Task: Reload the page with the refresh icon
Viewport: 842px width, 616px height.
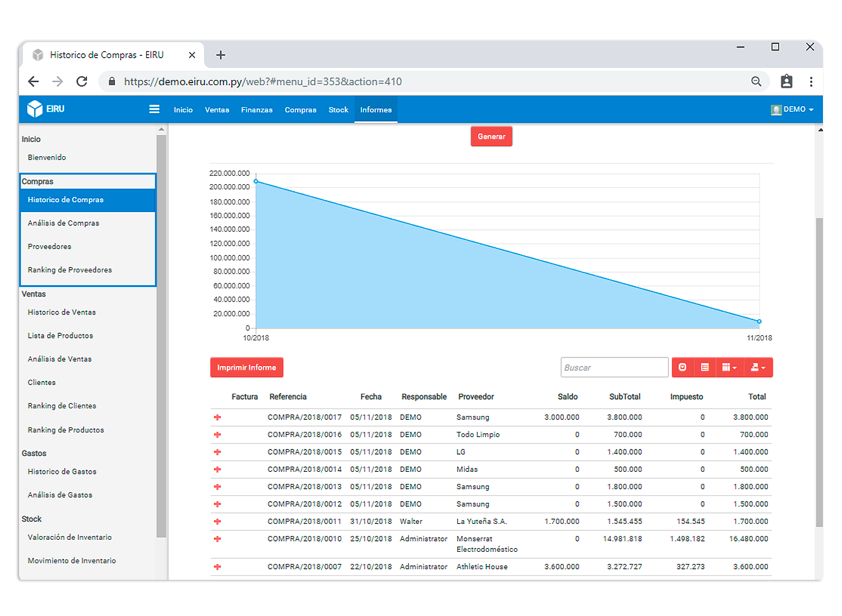Action: [82, 81]
